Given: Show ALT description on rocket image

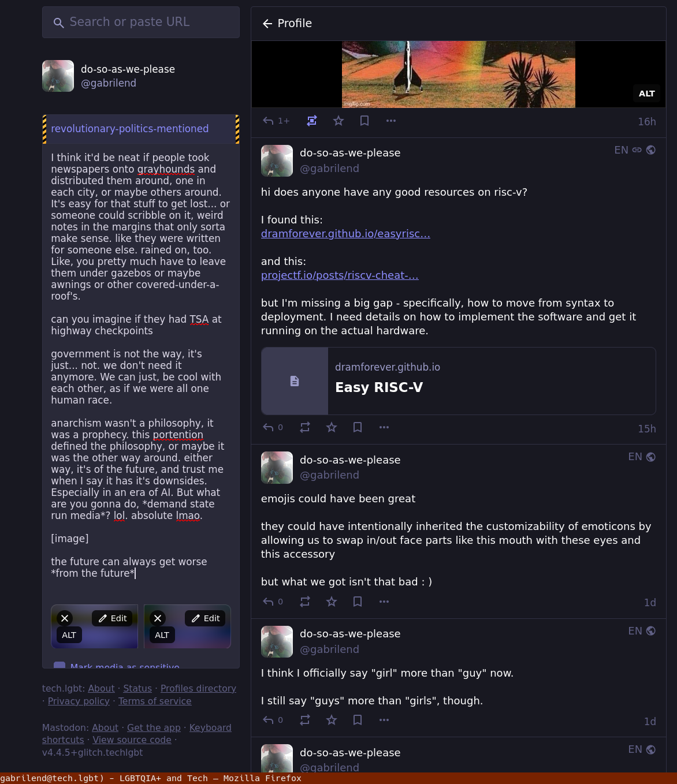Looking at the screenshot, I should [x=646, y=94].
